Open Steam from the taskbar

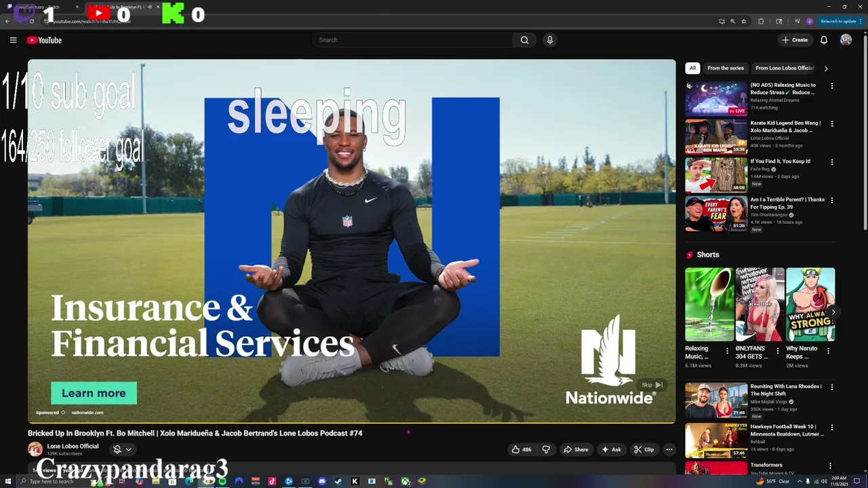point(338,481)
